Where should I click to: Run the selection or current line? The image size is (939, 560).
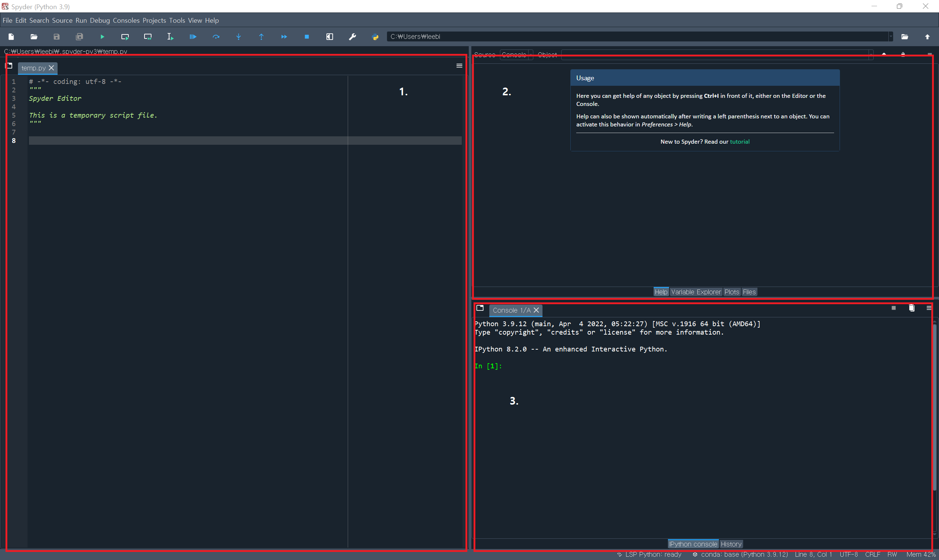pyautogui.click(x=170, y=37)
